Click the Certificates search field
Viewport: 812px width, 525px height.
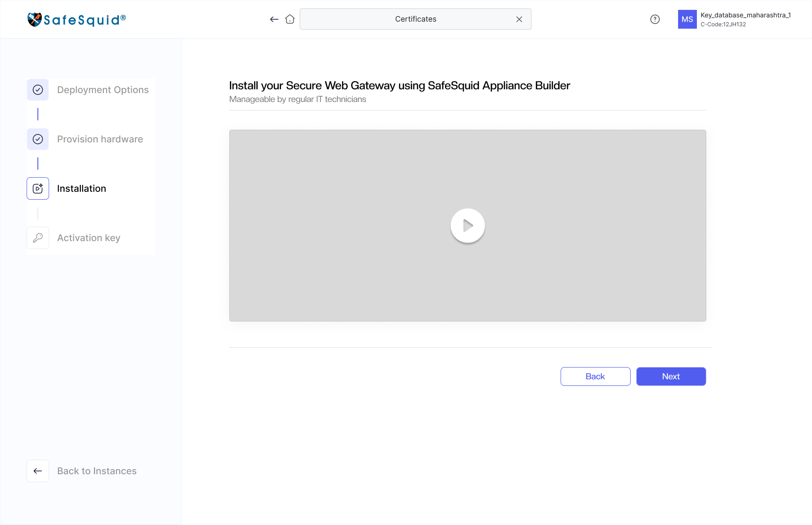(415, 19)
